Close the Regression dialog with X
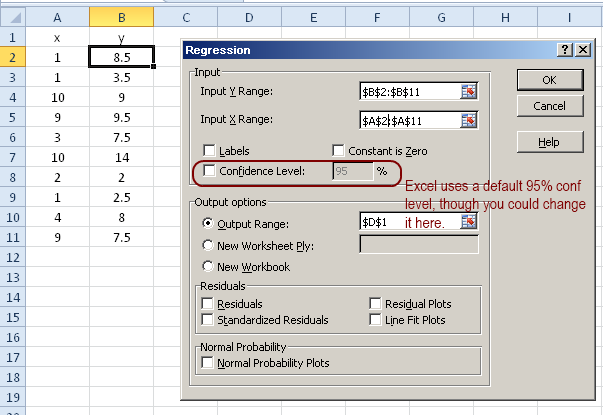603x415 pixels. click(x=583, y=50)
